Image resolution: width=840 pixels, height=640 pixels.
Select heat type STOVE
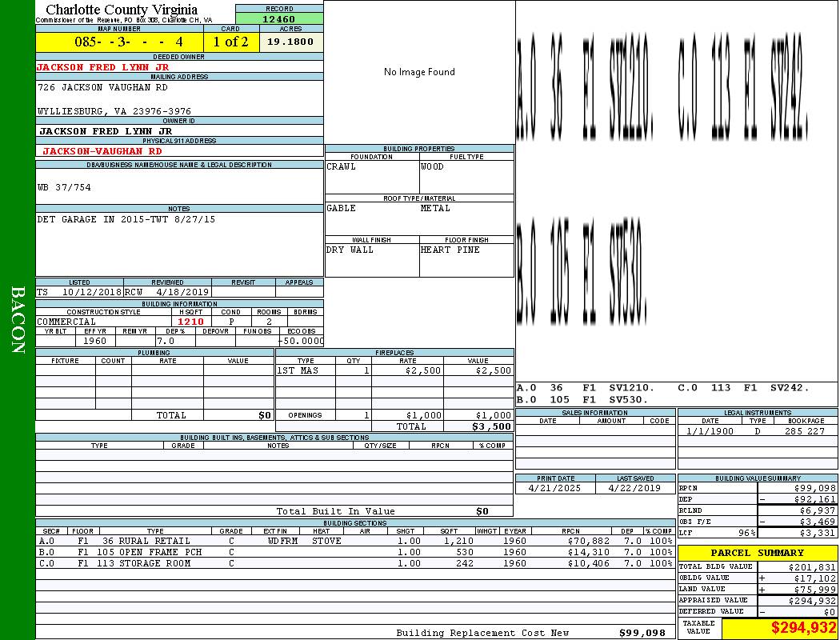pos(326,541)
